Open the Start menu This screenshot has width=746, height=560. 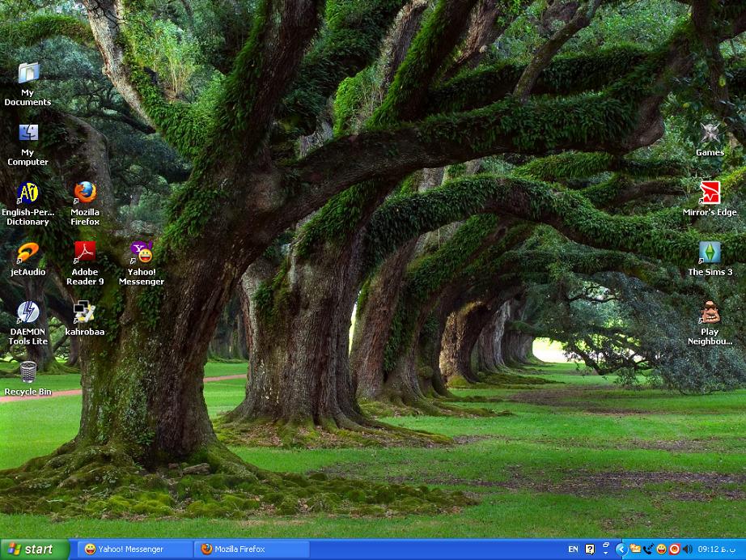pos(35,549)
